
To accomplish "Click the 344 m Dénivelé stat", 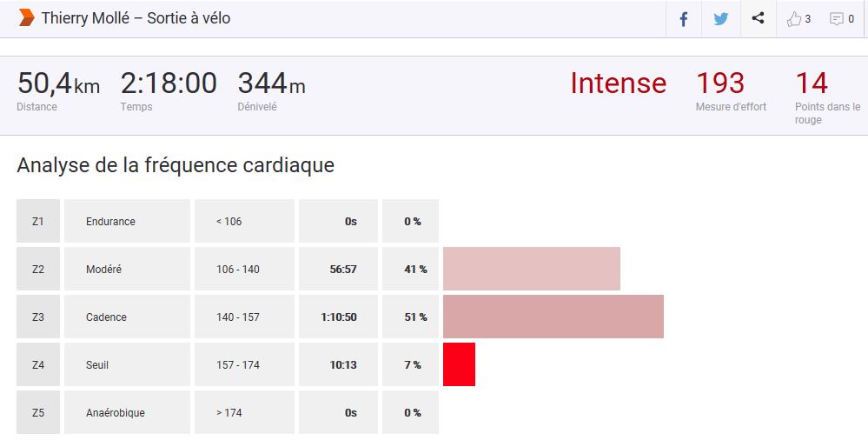I will [x=271, y=84].
